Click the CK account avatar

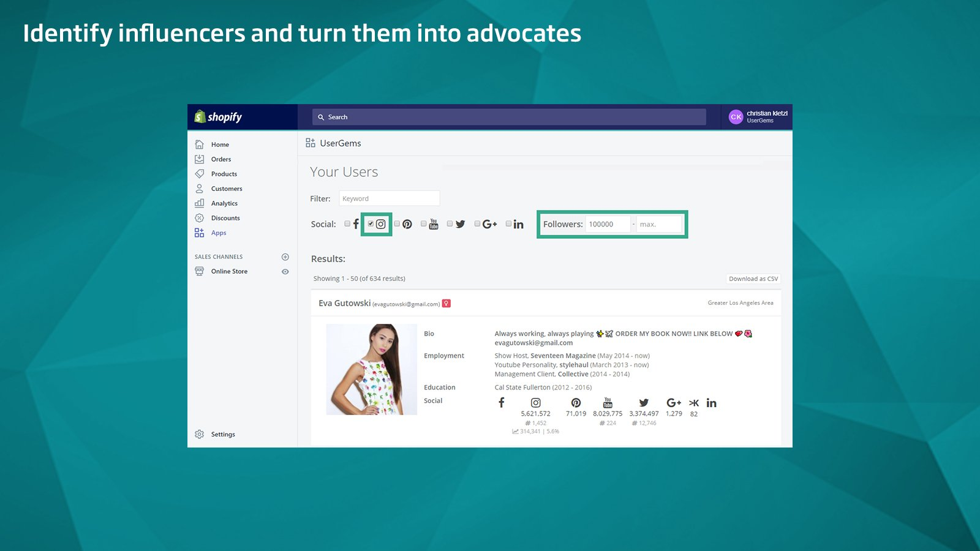[x=736, y=116]
